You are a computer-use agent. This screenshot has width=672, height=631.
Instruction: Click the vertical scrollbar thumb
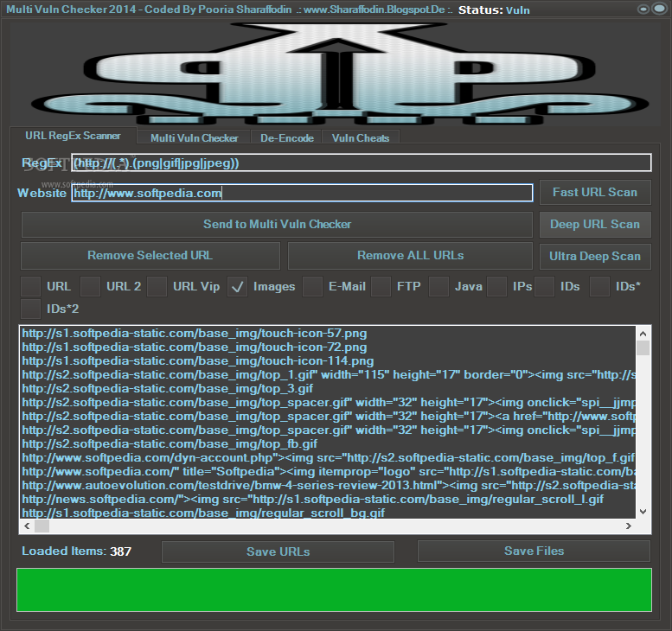643,347
